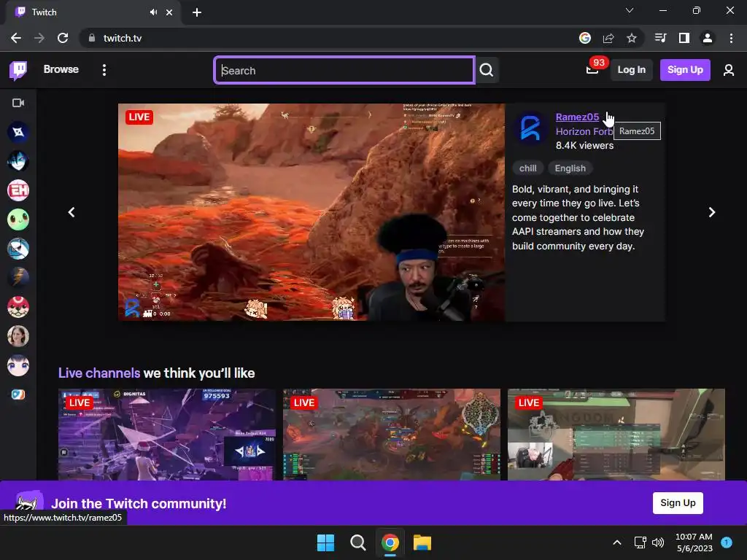
Task: Click the Log In button
Action: tap(631, 70)
